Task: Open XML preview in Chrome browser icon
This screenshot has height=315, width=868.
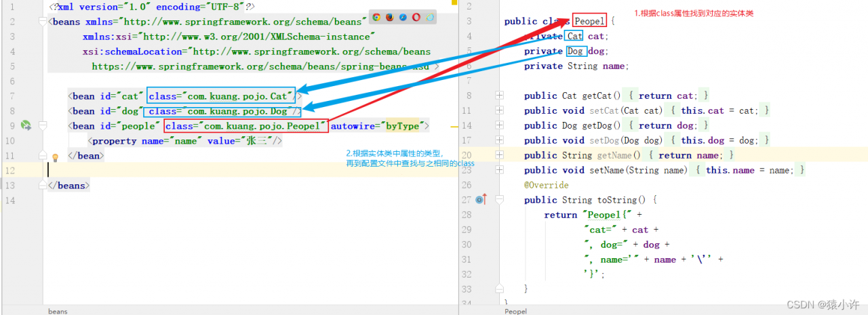Action: pos(376,17)
